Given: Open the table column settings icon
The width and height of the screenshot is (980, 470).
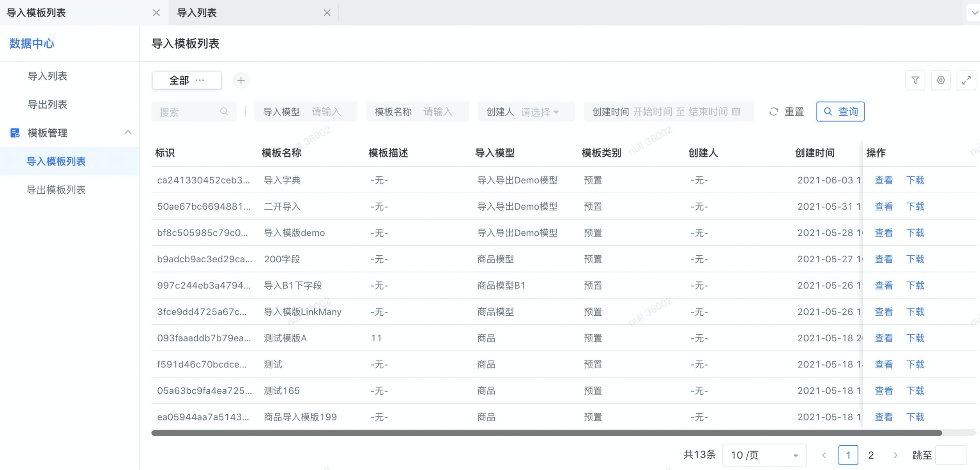Looking at the screenshot, I should pyautogui.click(x=941, y=80).
